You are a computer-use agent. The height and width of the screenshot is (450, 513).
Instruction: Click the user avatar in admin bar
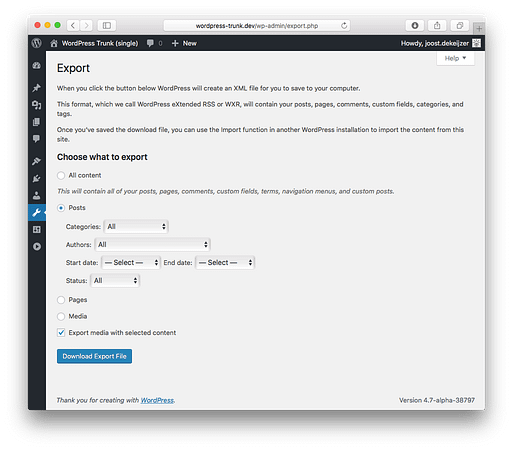[x=476, y=43]
